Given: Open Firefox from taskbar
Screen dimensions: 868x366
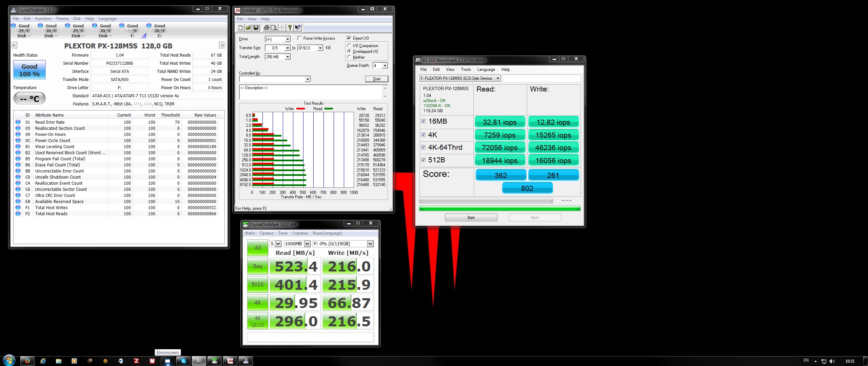Looking at the screenshot, I should [x=27, y=361].
